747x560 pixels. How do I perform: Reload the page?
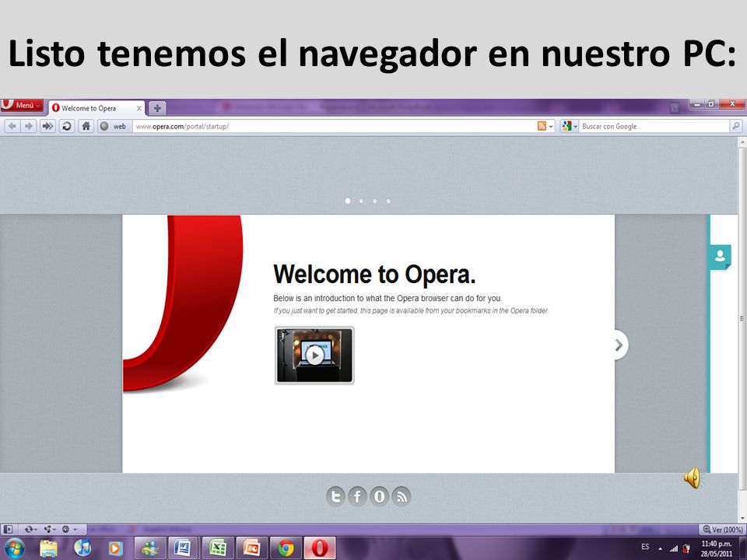click(x=67, y=126)
